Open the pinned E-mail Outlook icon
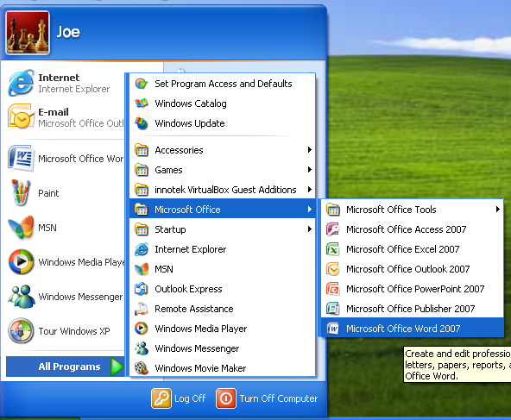 click(x=21, y=116)
